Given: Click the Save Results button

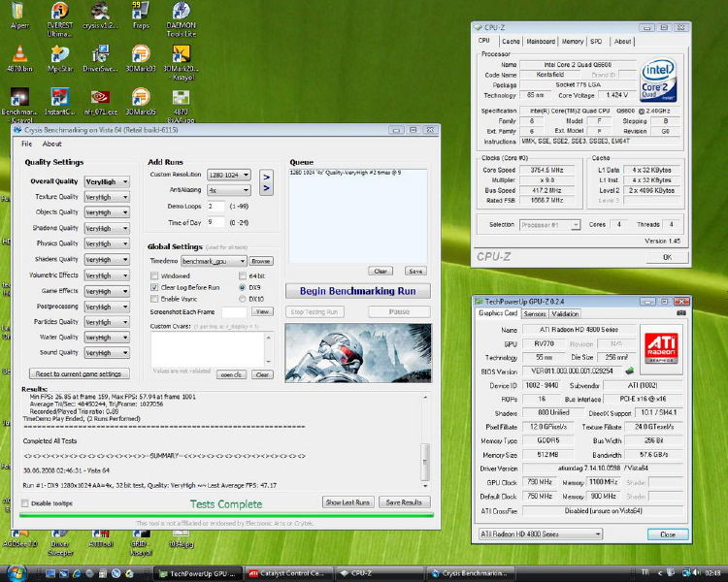Looking at the screenshot, I should (x=405, y=502).
